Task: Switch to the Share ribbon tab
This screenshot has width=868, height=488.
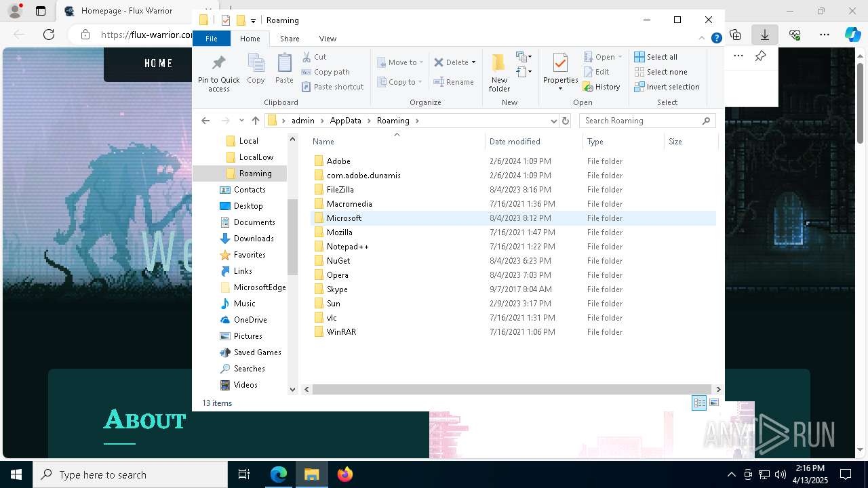Action: (x=290, y=39)
